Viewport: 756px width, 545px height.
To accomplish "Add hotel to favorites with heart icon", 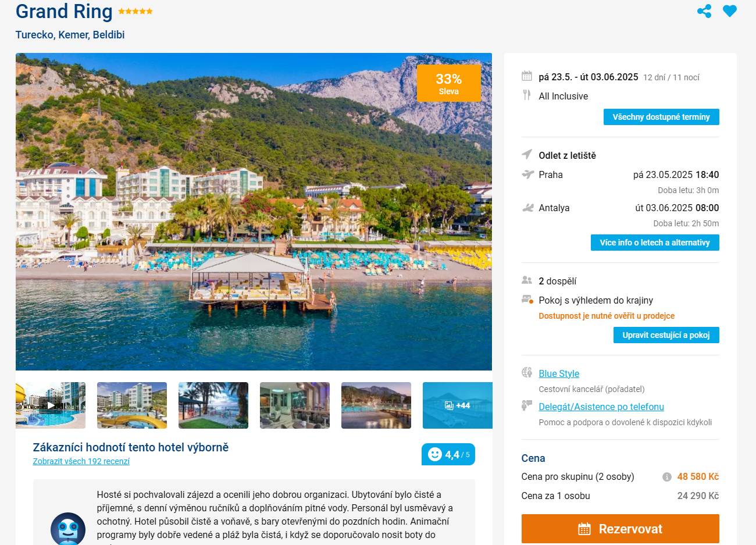I will tap(730, 11).
